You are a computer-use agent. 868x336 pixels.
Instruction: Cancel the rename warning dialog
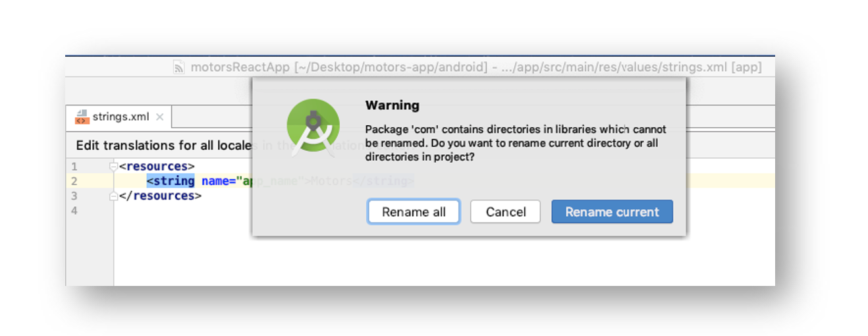506,212
